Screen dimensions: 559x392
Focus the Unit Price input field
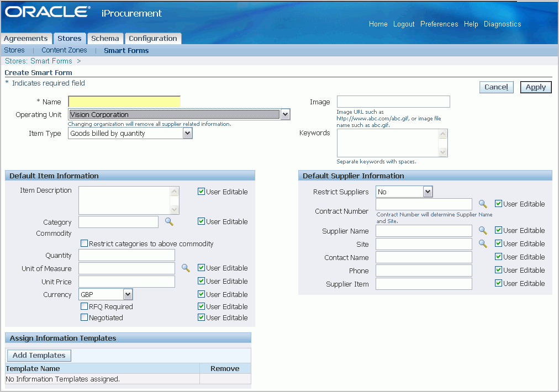(x=126, y=282)
